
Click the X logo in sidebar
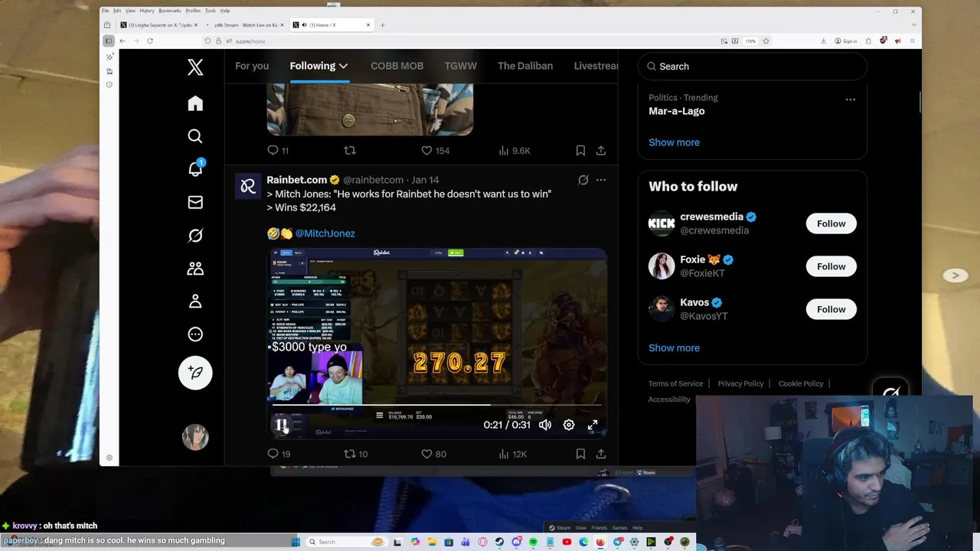pyautogui.click(x=195, y=67)
